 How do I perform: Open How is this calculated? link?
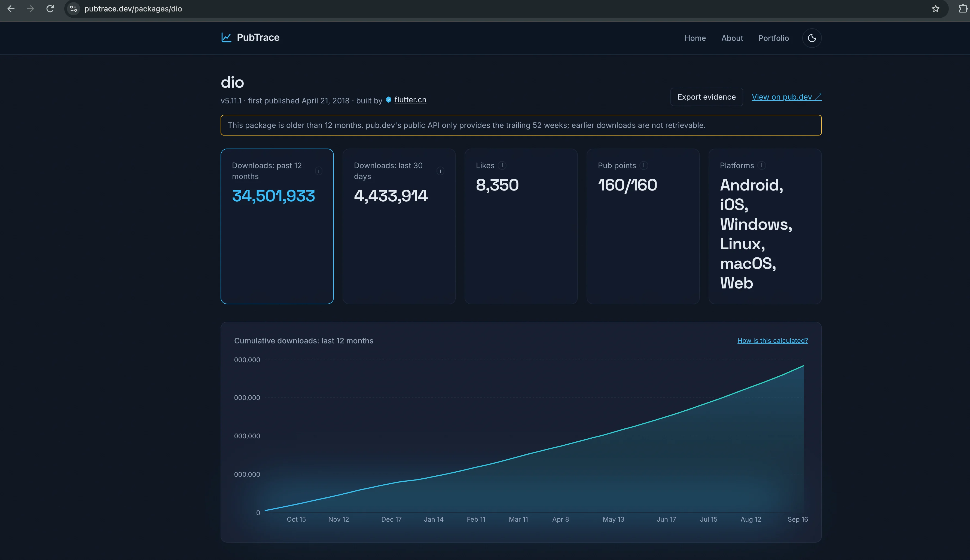(773, 340)
